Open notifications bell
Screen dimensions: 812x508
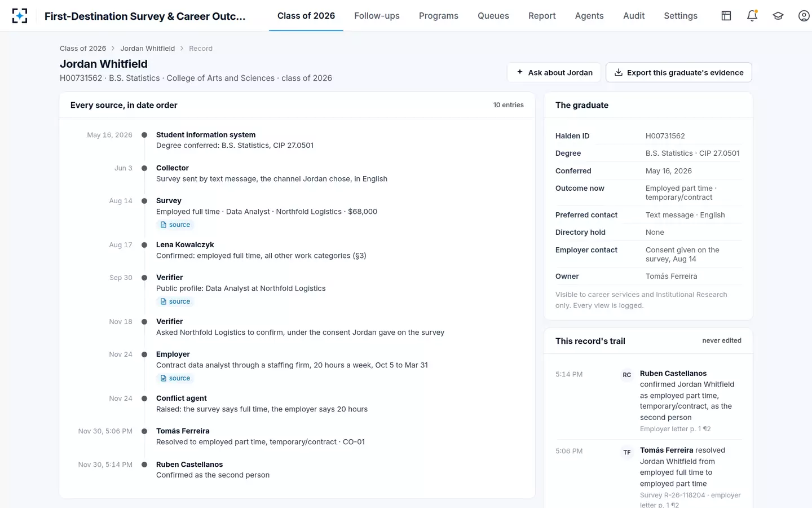click(752, 16)
